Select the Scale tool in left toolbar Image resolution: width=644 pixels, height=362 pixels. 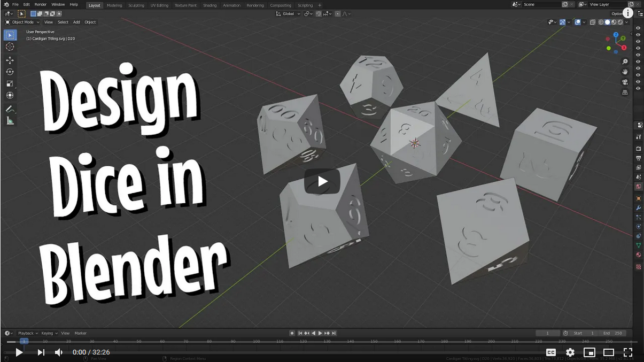point(10,83)
